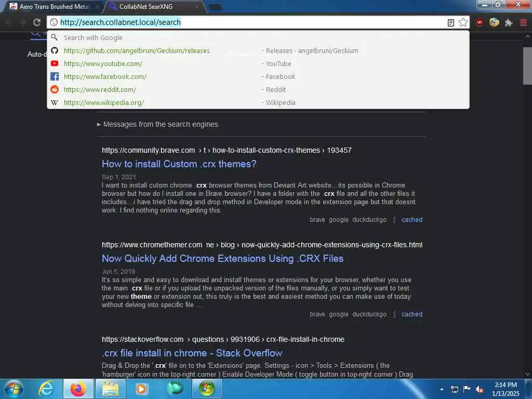This screenshot has height=399, width=532.
Task: Switch to the CollabNet SearXNG tab
Action: point(154,7)
